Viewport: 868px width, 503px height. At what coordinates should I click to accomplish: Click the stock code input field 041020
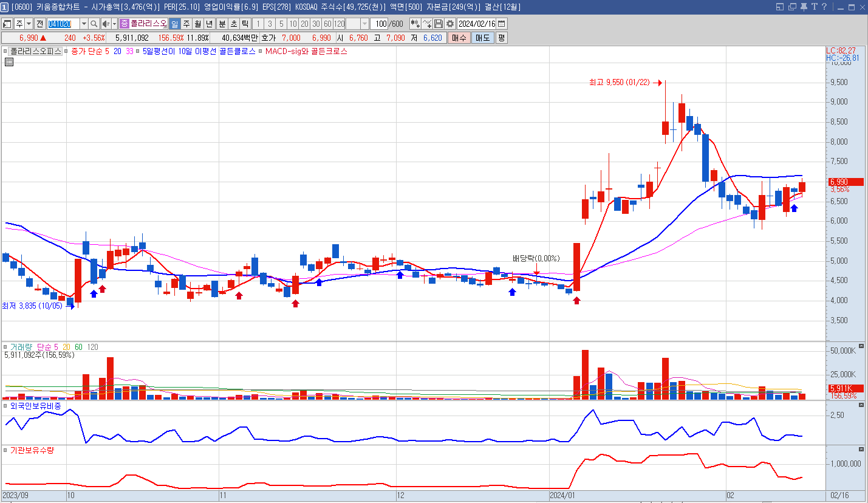[x=63, y=24]
